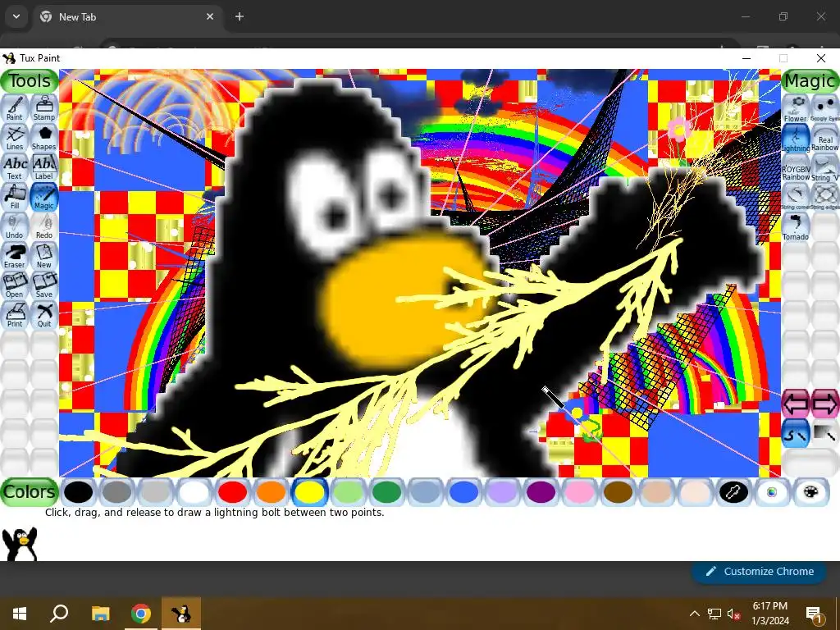The height and width of the screenshot is (630, 840).
Task: Click the Tux penguin helper image
Action: click(20, 544)
